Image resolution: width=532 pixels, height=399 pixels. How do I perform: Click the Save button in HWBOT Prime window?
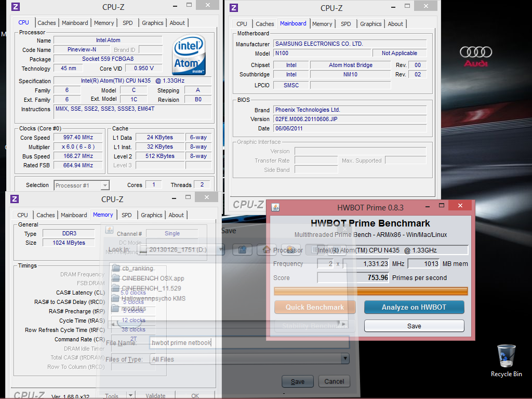[x=414, y=326]
